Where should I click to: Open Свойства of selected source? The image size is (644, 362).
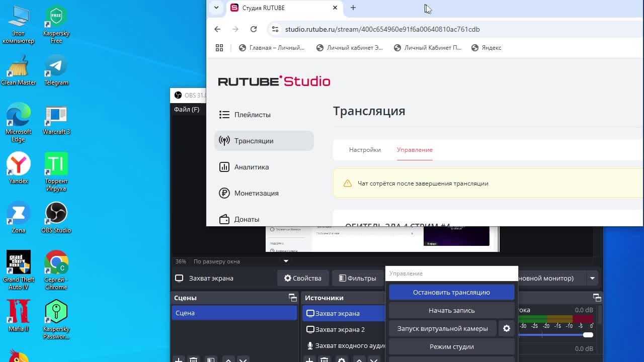(303, 278)
